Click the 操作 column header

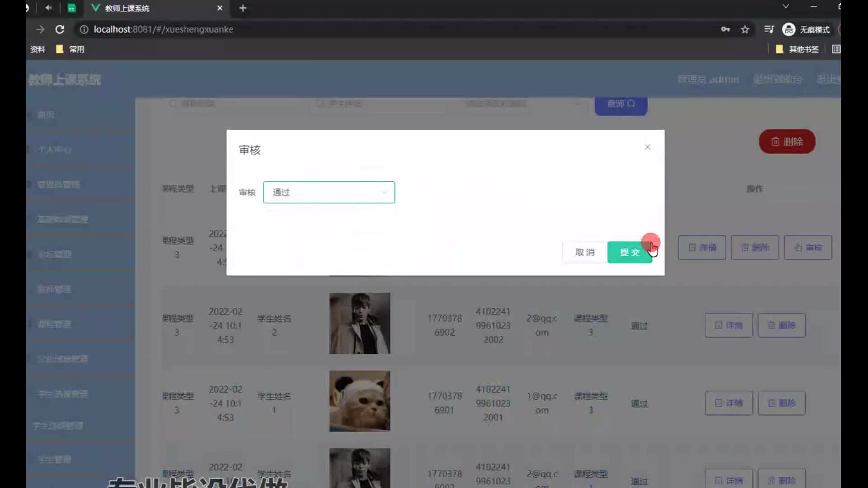click(755, 188)
